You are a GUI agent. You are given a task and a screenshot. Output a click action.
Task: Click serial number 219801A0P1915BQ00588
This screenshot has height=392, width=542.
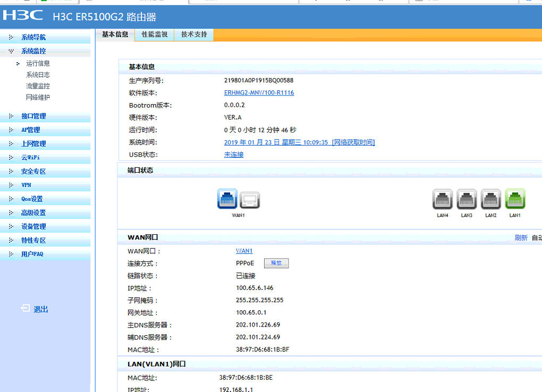(x=259, y=80)
